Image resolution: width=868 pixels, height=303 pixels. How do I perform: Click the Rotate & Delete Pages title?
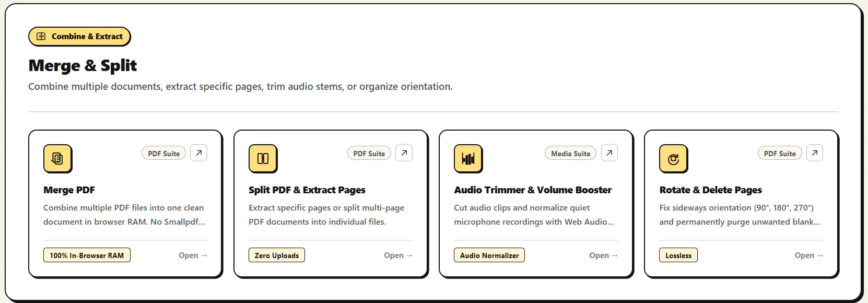710,190
